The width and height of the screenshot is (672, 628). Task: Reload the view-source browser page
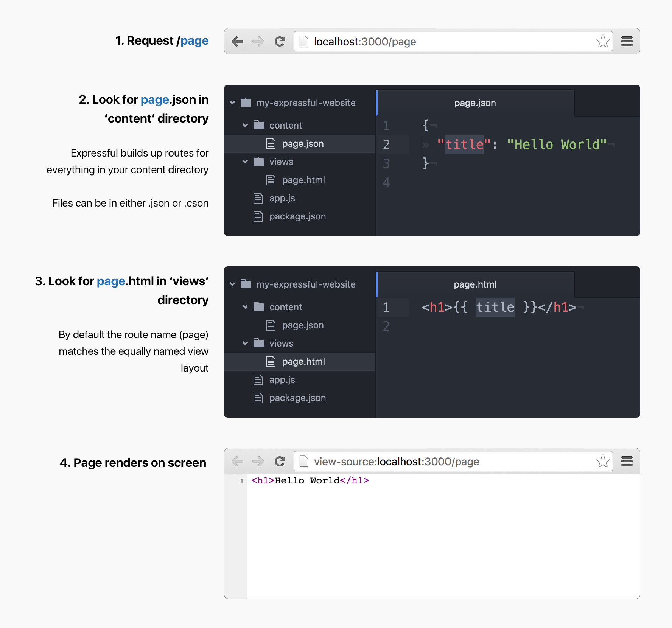coord(280,461)
